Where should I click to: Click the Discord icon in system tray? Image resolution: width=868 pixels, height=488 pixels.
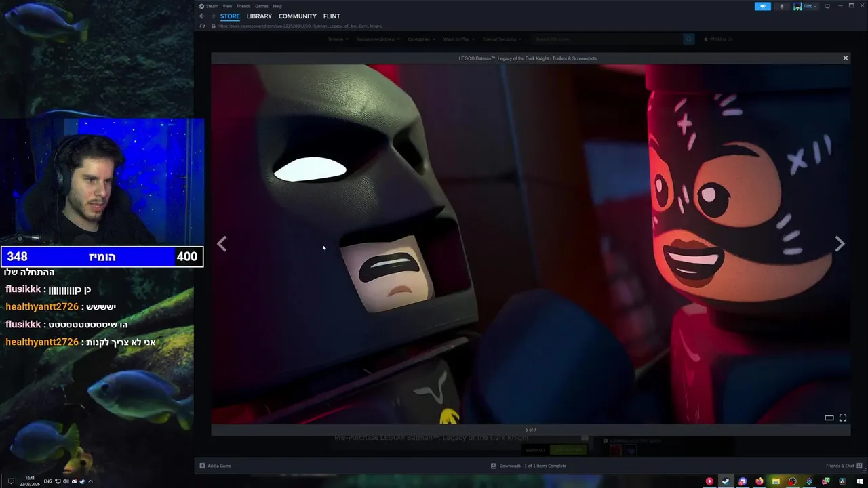pos(74,481)
